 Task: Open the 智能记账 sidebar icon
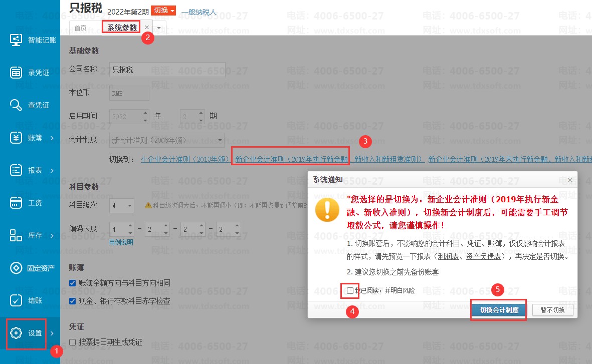(16, 40)
